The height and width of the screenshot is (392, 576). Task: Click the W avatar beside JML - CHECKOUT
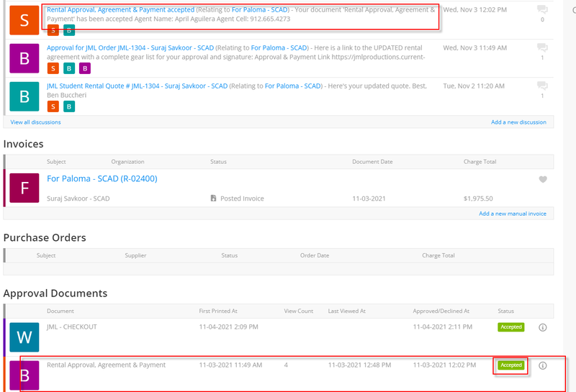(24, 336)
